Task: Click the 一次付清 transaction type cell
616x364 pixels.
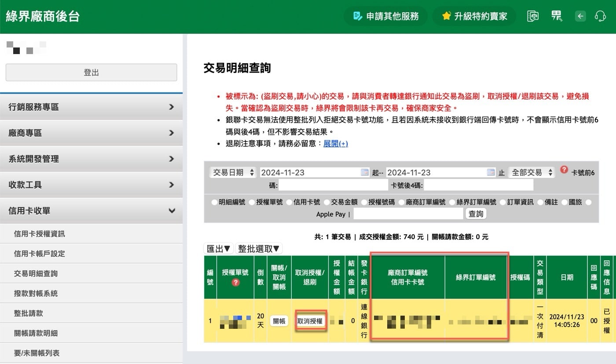Action: tap(540, 321)
